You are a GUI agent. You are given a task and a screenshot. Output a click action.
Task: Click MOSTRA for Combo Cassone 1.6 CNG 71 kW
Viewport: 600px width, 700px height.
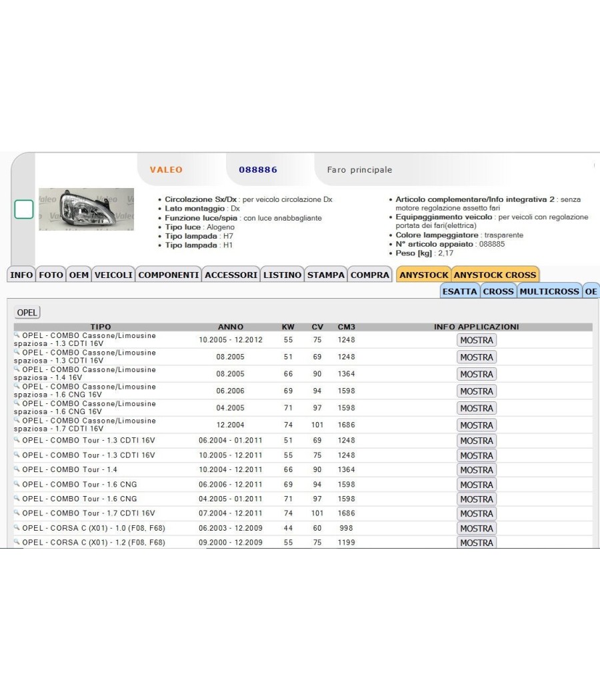click(477, 408)
